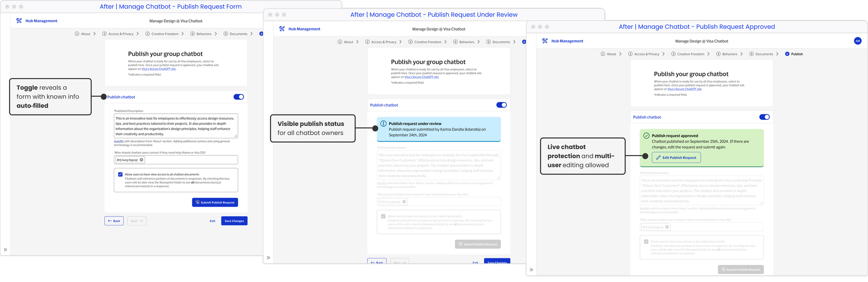Open Visa's Secure ChatGPT site link in Request Form
This screenshot has width=868, height=282.
tap(159, 69)
